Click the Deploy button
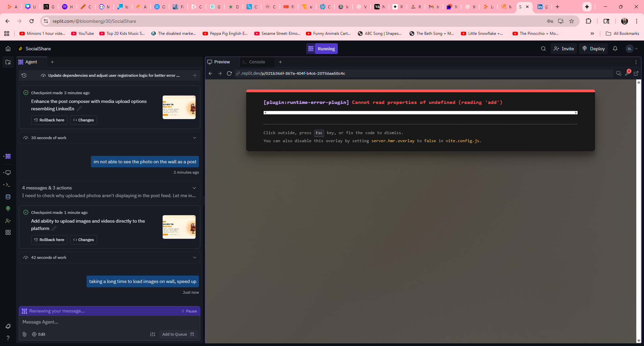The width and height of the screenshot is (644, 346). coord(593,49)
